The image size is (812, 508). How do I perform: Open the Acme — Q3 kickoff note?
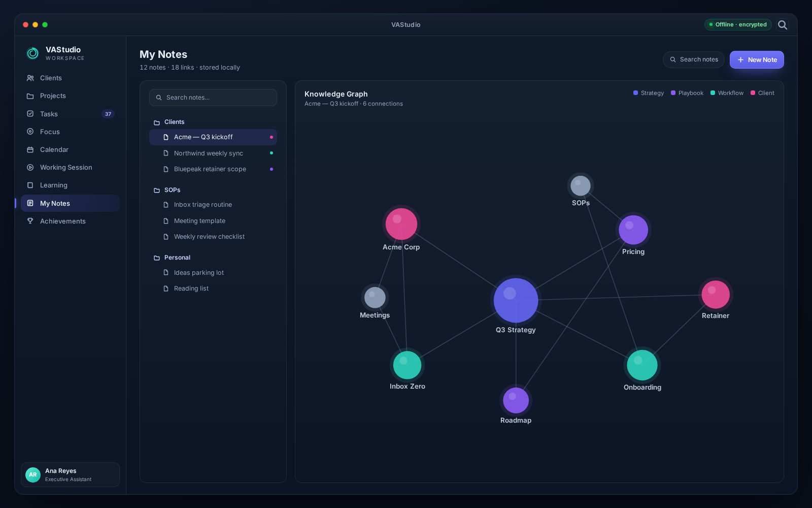(213, 137)
